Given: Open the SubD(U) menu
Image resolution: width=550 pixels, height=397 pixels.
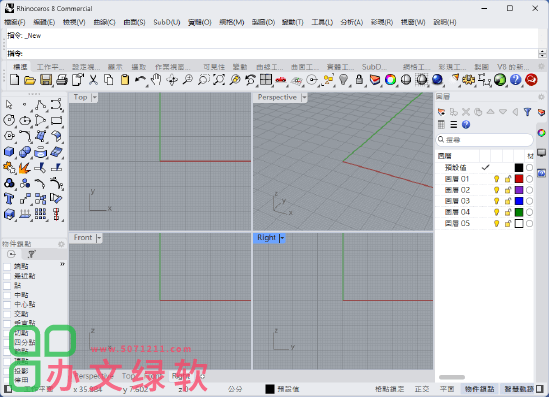Looking at the screenshot, I should click(167, 22).
